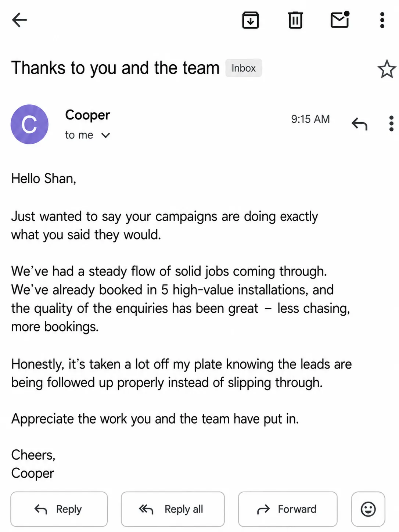Click Cooper's purple avatar
The image size is (399, 532).
coord(29,124)
